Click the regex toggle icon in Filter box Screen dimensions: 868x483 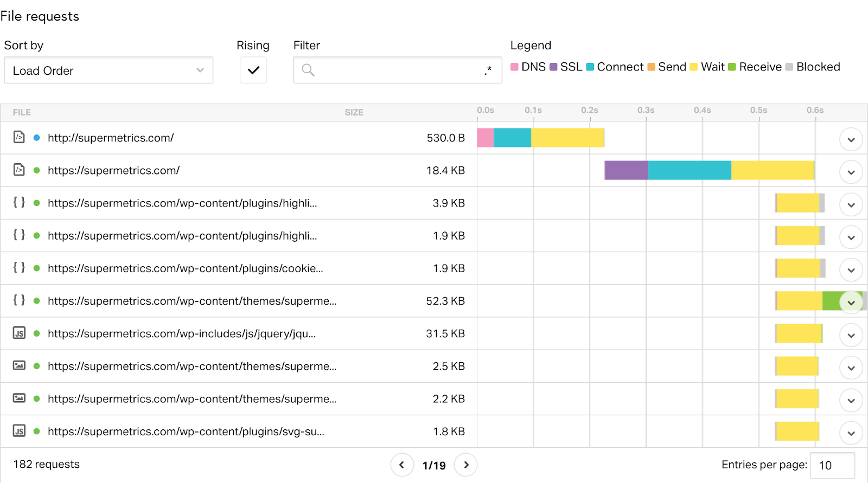point(488,70)
